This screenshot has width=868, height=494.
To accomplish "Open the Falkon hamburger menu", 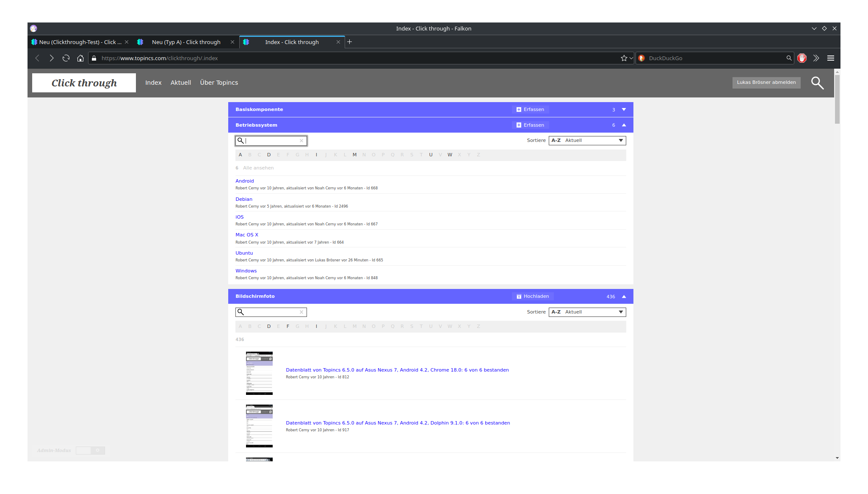I will [x=830, y=58].
